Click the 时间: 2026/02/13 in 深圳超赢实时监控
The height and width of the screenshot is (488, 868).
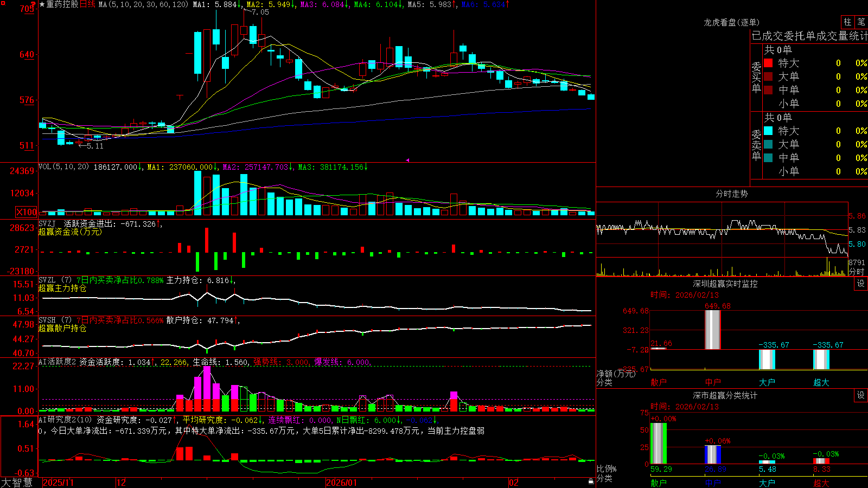click(685, 295)
